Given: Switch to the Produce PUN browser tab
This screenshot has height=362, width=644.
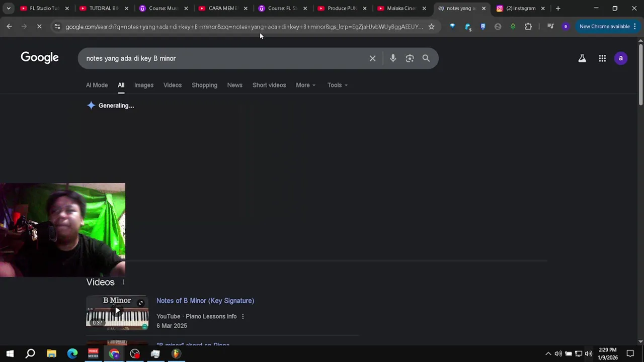Looking at the screenshot, I should pos(342,9).
